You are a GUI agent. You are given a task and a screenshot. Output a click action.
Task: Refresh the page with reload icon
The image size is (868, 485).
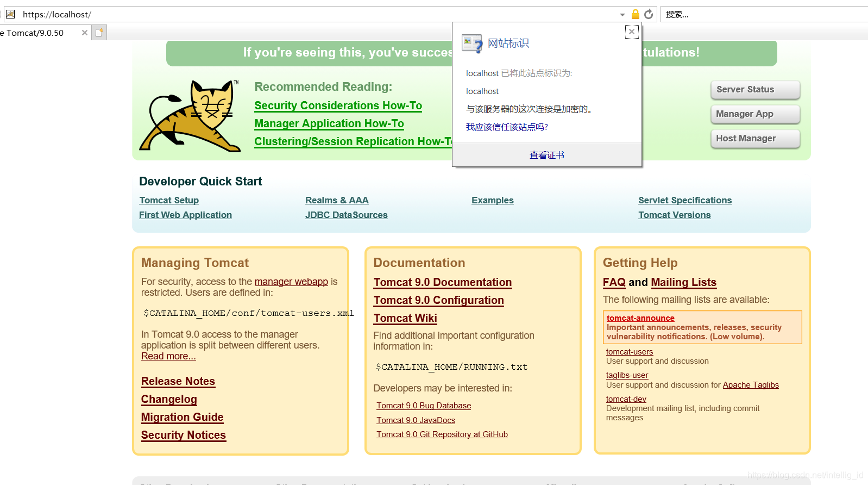coord(649,14)
